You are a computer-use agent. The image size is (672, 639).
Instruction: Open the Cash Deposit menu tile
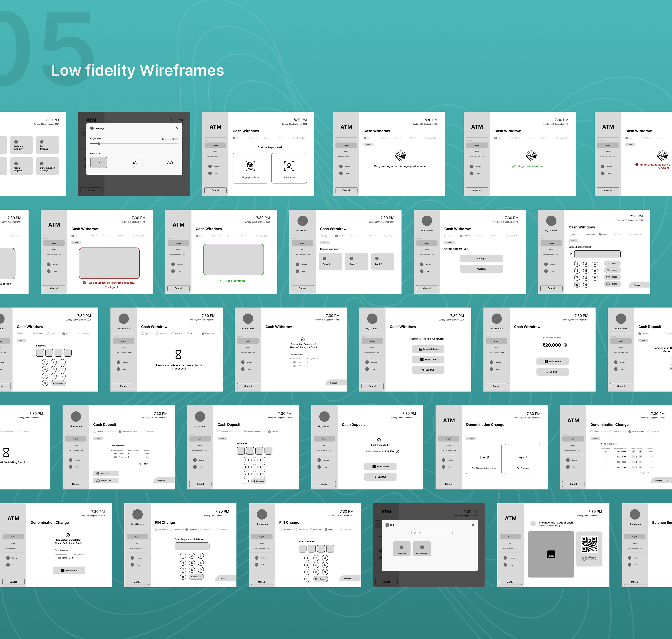pos(22,166)
